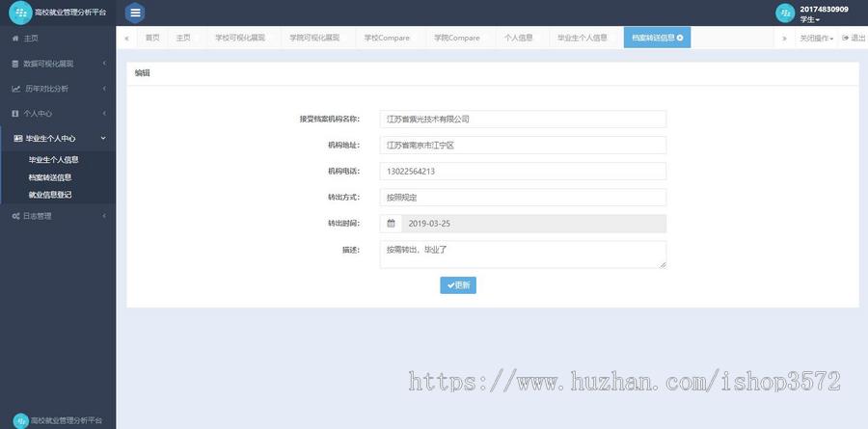Click the 编辑 panel heading
The width and height of the screenshot is (868, 429).
tap(143, 73)
